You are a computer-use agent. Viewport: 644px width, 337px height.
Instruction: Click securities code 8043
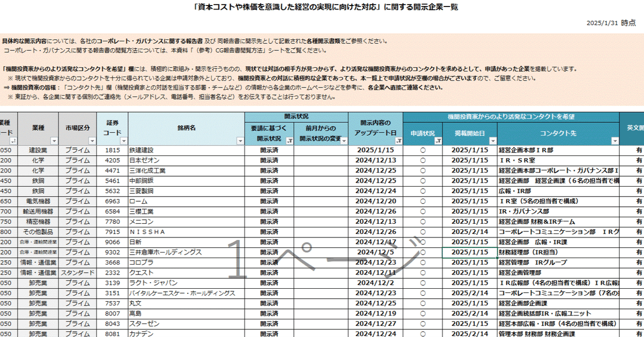point(112,324)
